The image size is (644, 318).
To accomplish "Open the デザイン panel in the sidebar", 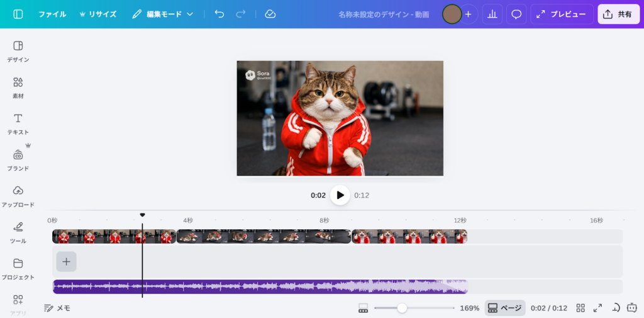I will tap(18, 51).
